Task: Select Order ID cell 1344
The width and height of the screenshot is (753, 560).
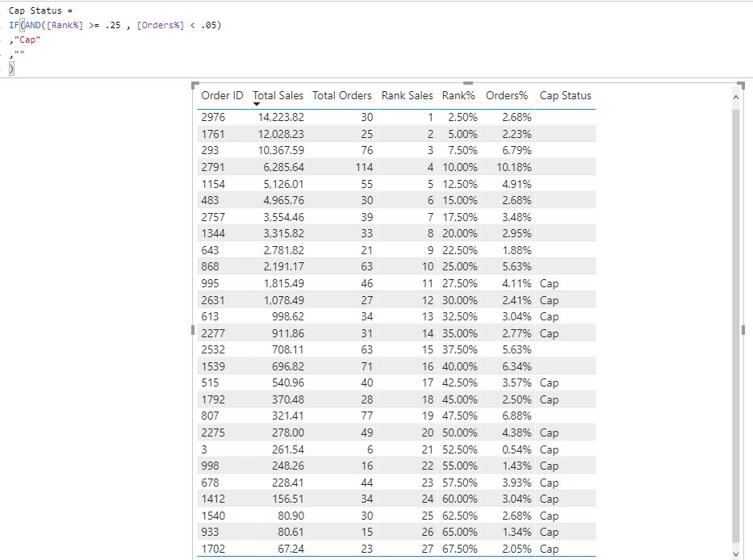Action: click(x=213, y=233)
